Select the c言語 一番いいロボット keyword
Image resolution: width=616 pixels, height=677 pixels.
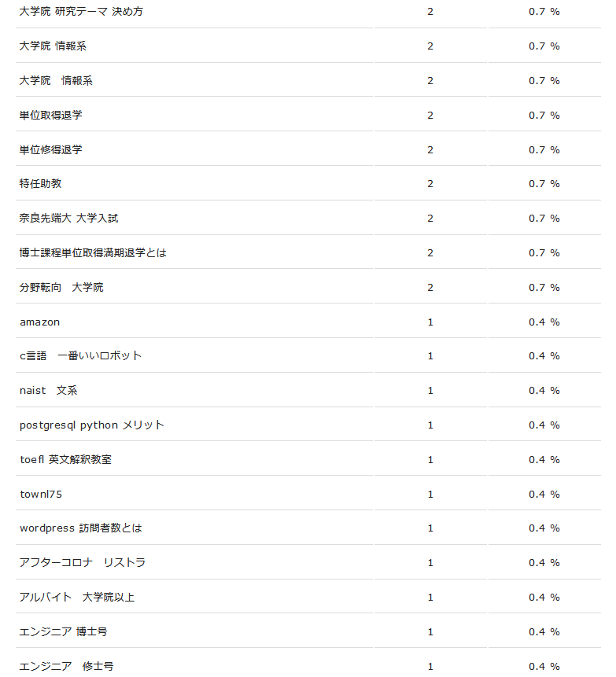click(80, 356)
